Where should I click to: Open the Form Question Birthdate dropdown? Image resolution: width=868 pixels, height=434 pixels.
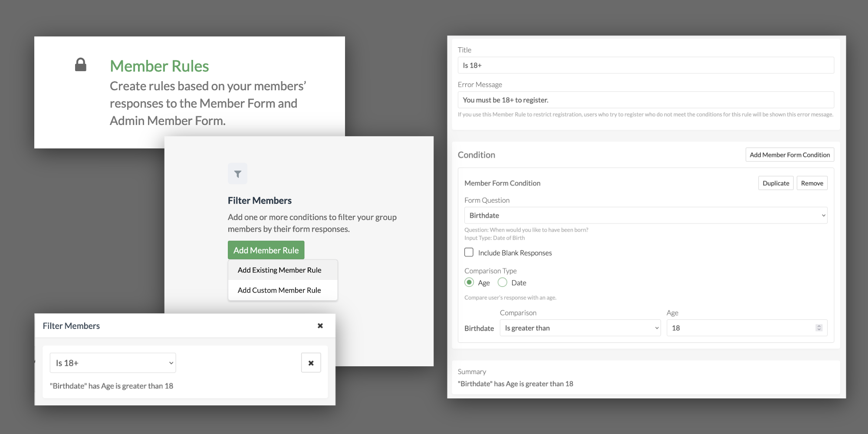pyautogui.click(x=645, y=216)
